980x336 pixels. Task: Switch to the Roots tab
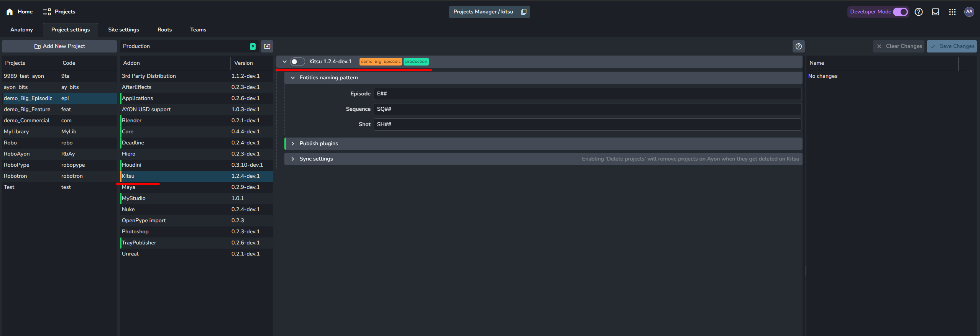pos(164,30)
